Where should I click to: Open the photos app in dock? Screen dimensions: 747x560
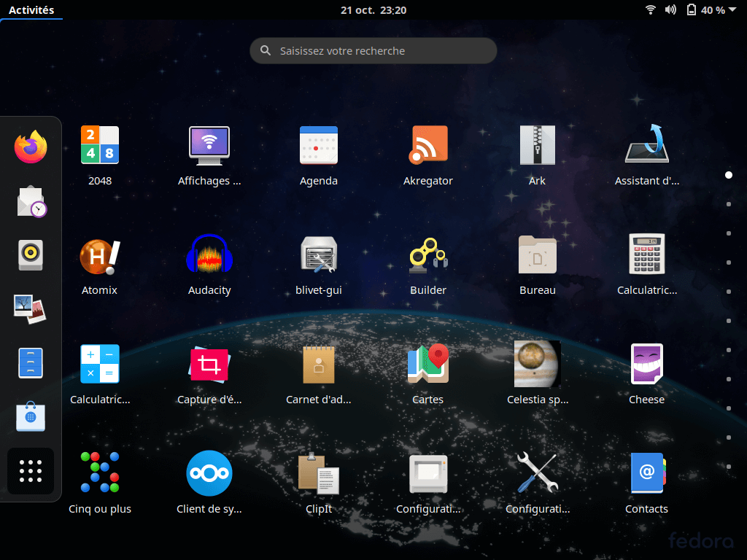(31, 309)
